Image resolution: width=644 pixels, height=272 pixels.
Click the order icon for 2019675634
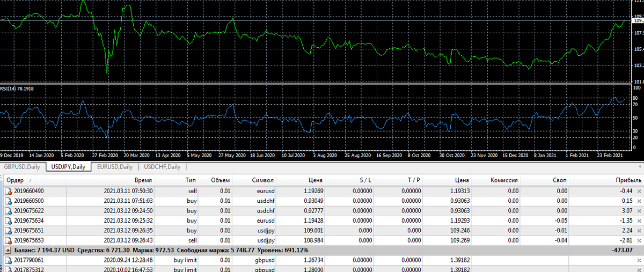(8, 220)
